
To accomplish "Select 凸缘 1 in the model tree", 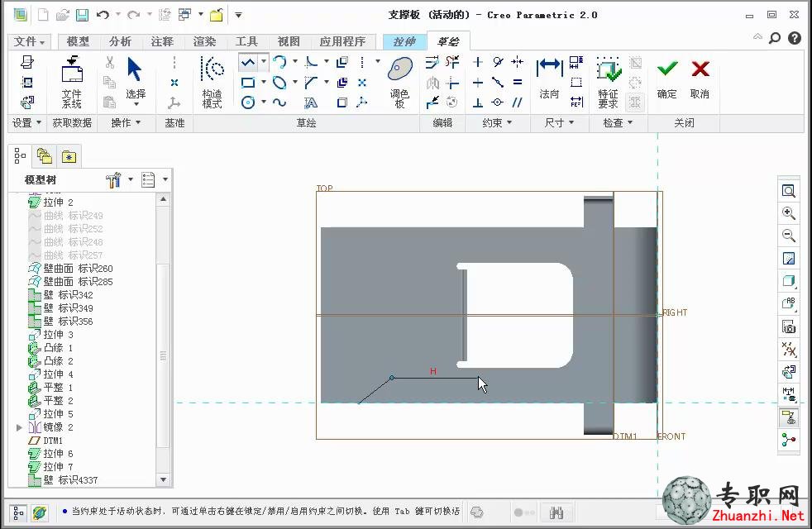I will coord(50,348).
